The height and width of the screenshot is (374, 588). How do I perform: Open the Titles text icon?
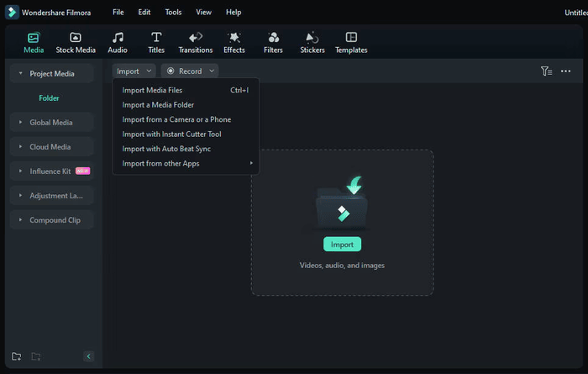pos(156,38)
